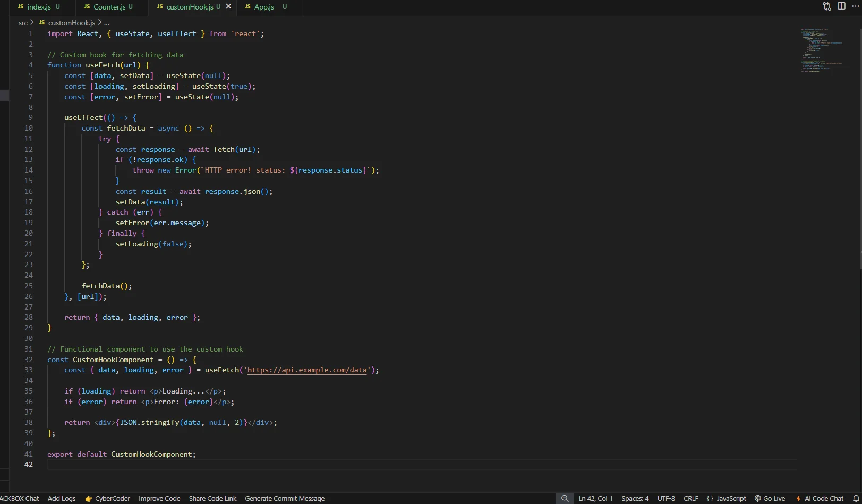
Task: Click Generate Commit Message
Action: point(285,498)
